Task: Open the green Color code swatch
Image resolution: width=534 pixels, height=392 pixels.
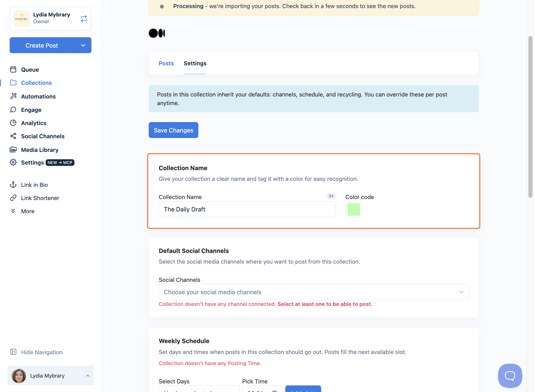Action: (x=353, y=209)
